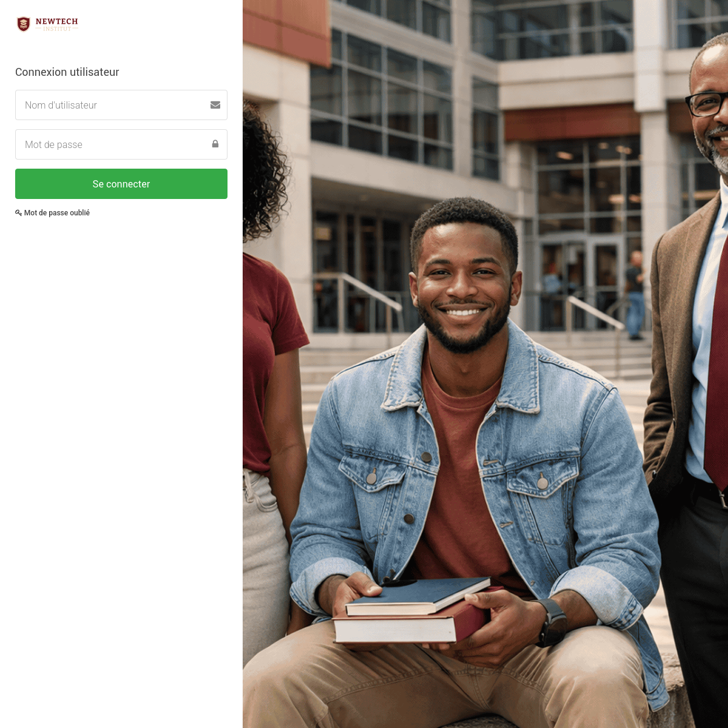Focus the Nom d'utilisateur input field
Image resolution: width=728 pixels, height=728 pixels.
pos(121,105)
